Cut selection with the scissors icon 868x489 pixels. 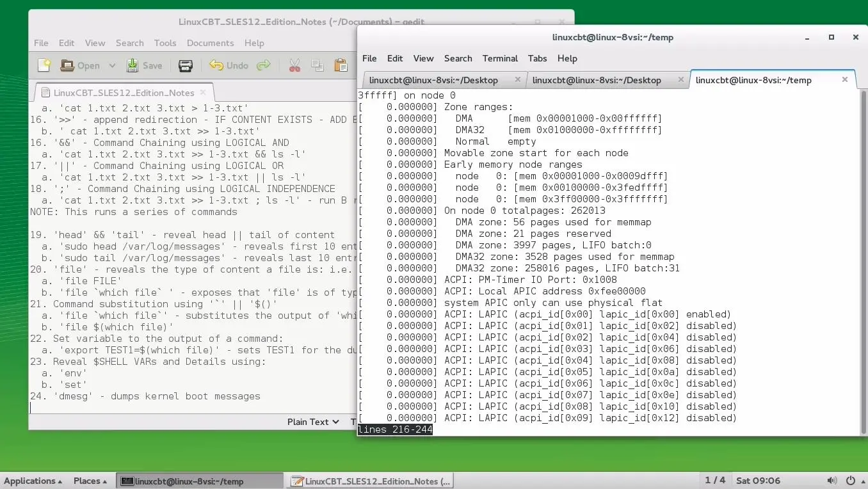[x=294, y=65]
